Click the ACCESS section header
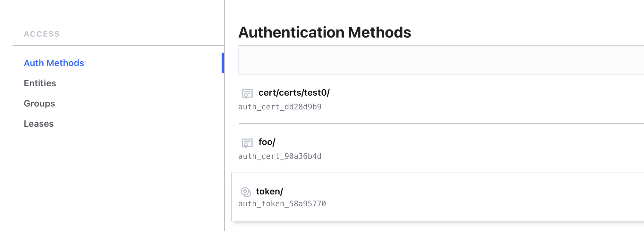Viewport: 644px width, 231px height. pos(42,34)
